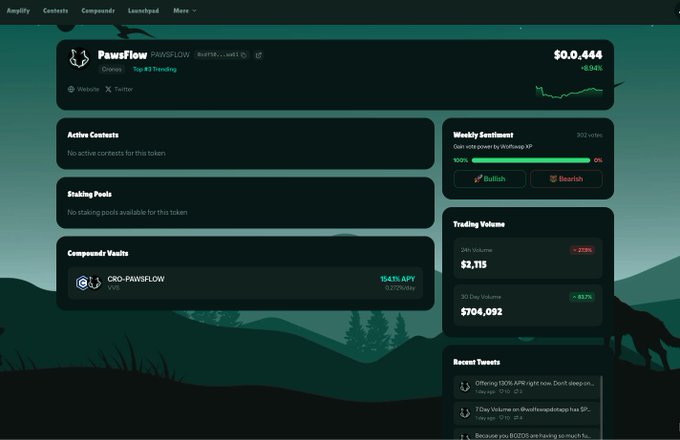Click the VVS label under CRO-PAWSFLOW

[113, 287]
